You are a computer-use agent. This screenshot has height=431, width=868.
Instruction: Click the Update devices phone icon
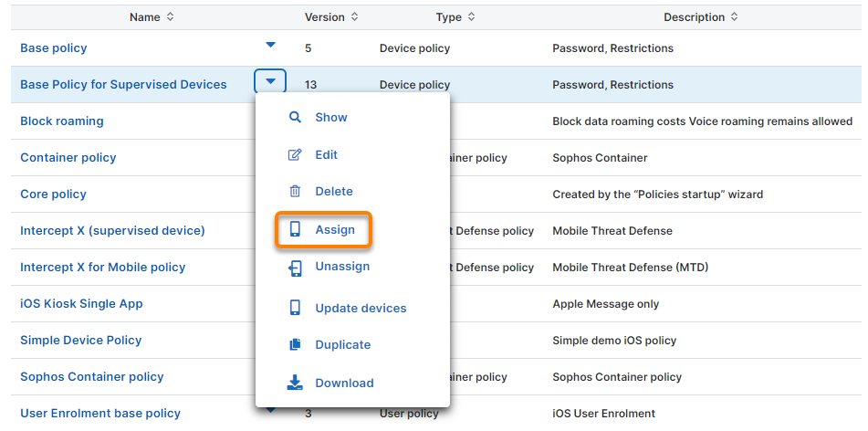point(295,309)
